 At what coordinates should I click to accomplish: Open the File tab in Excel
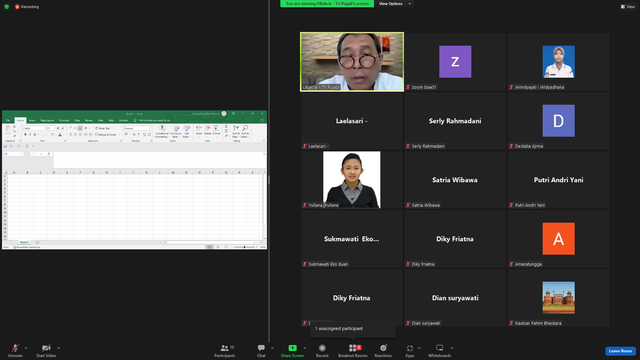coord(8,120)
